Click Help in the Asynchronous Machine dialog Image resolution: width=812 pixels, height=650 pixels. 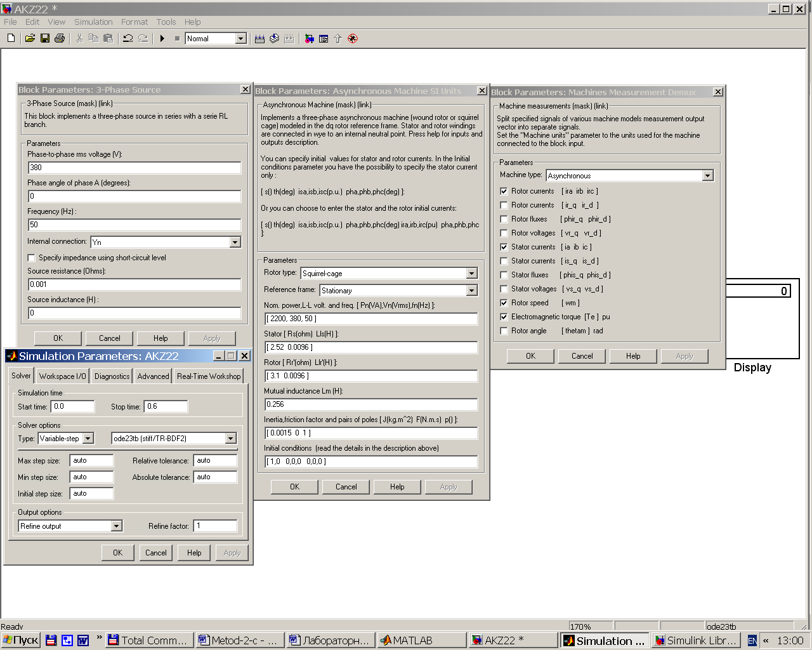coord(397,487)
